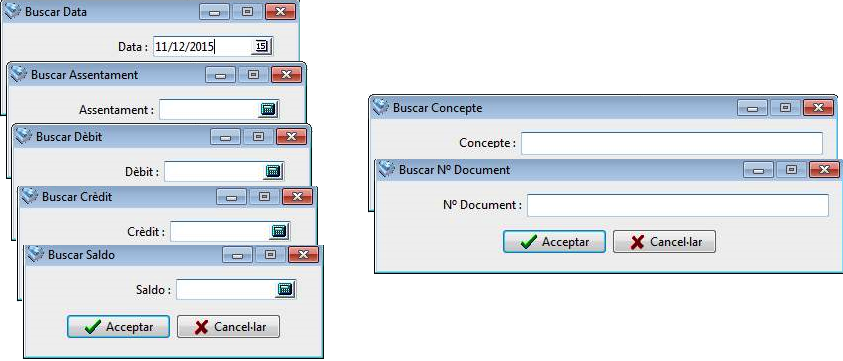Close the Buscar Data window
Screen dimensions: 843x361
tap(280, 11)
